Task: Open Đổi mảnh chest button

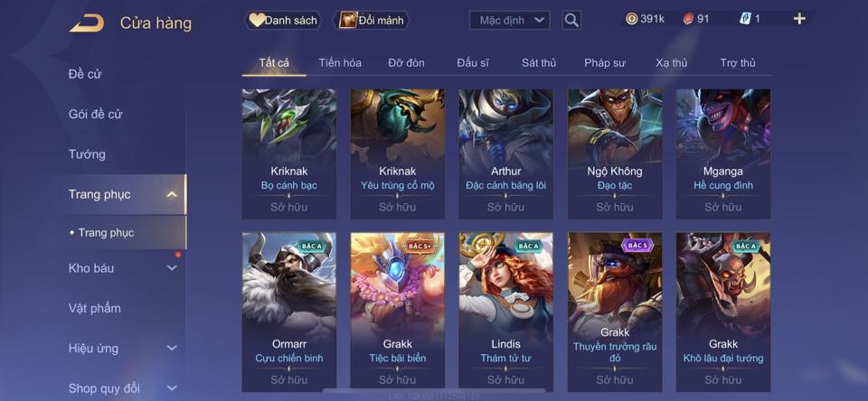Action: [x=372, y=21]
